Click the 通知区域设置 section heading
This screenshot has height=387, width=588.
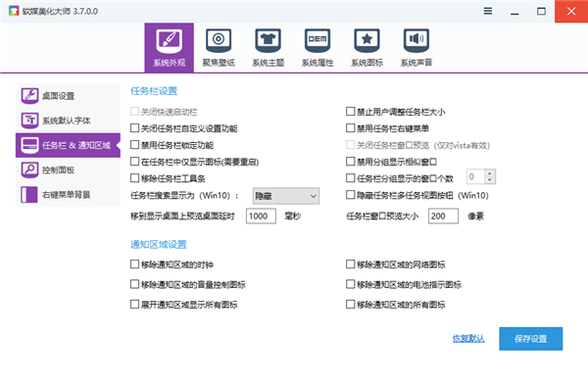click(x=158, y=245)
